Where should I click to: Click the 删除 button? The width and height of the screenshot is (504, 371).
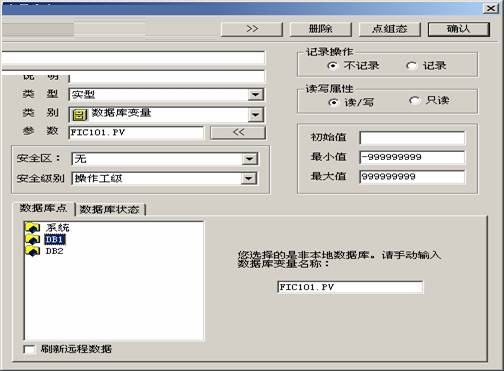[321, 29]
